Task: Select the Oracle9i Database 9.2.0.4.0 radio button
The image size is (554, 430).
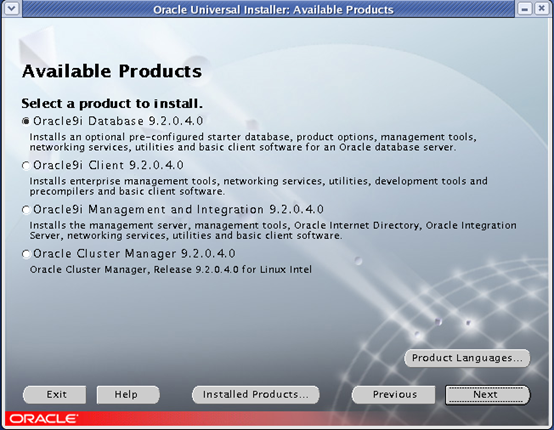Action: point(26,122)
